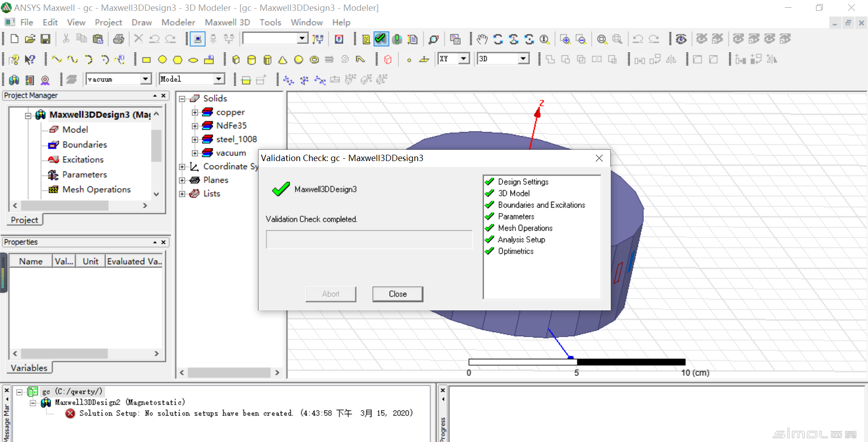Select the Draw cylinder tool
The image size is (868, 442).
point(251,59)
